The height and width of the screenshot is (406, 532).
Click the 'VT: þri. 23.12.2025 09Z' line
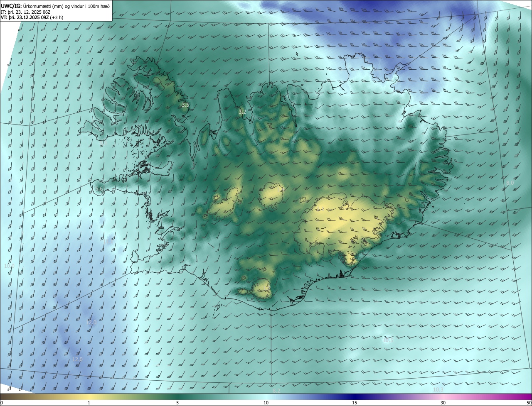coord(25,18)
